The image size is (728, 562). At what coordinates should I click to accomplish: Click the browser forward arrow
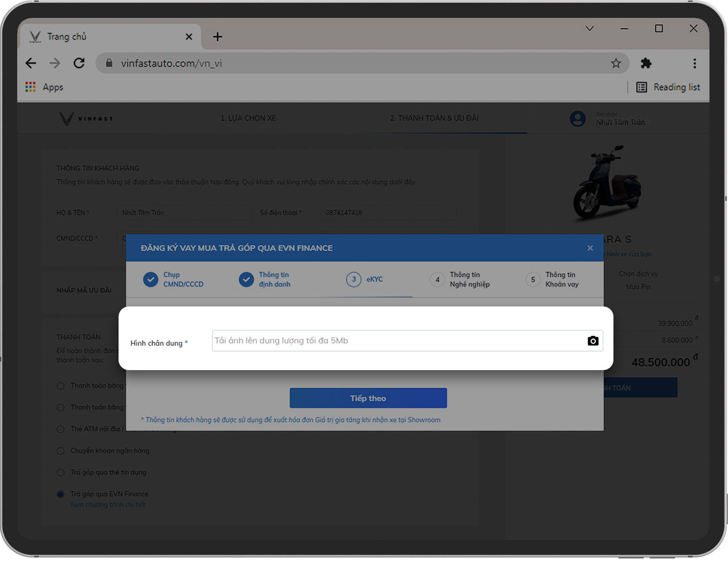click(x=55, y=63)
